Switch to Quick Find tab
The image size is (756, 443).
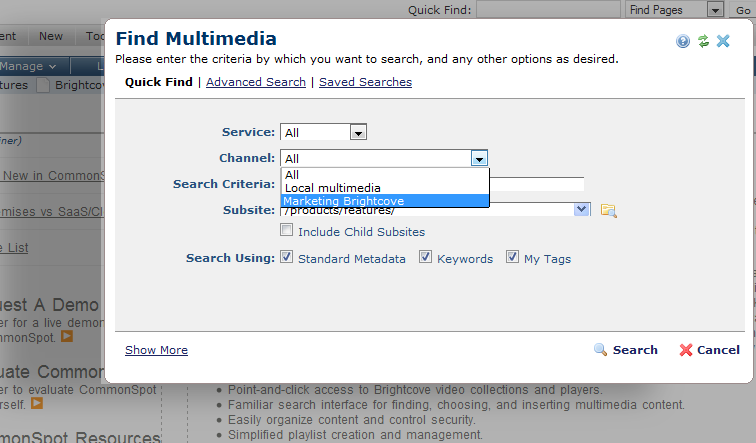[159, 82]
